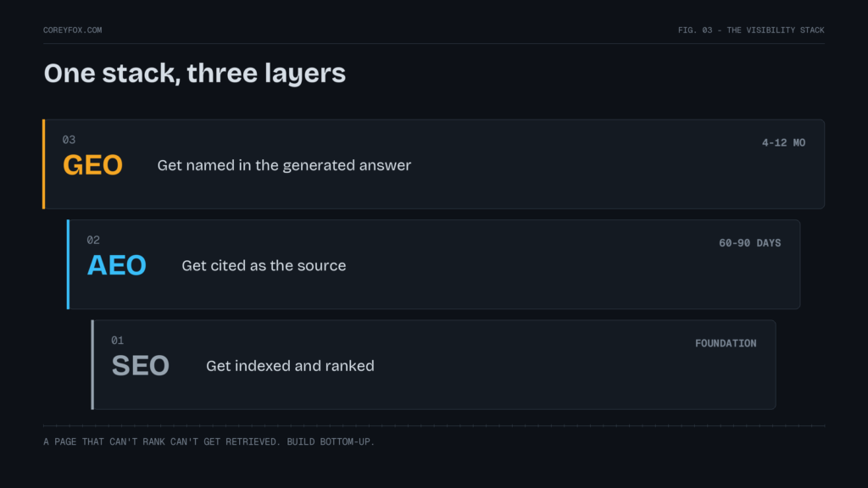Click the 02 number above AEO
The height and width of the screenshot is (488, 868).
[93, 240]
